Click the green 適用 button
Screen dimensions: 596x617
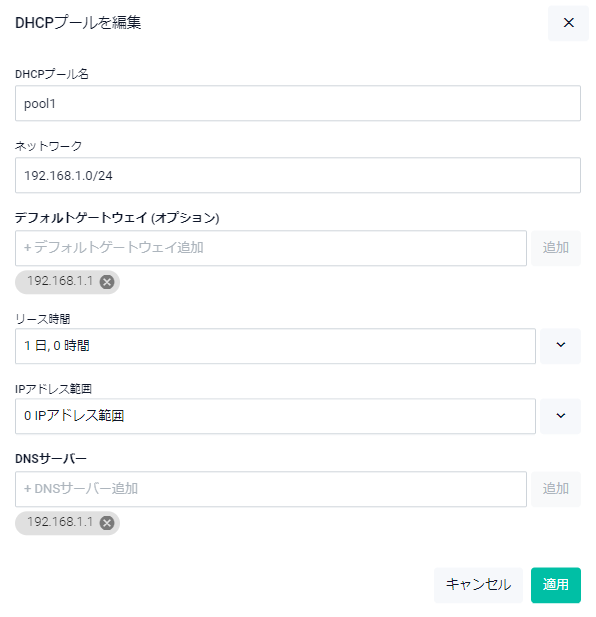pos(555,585)
